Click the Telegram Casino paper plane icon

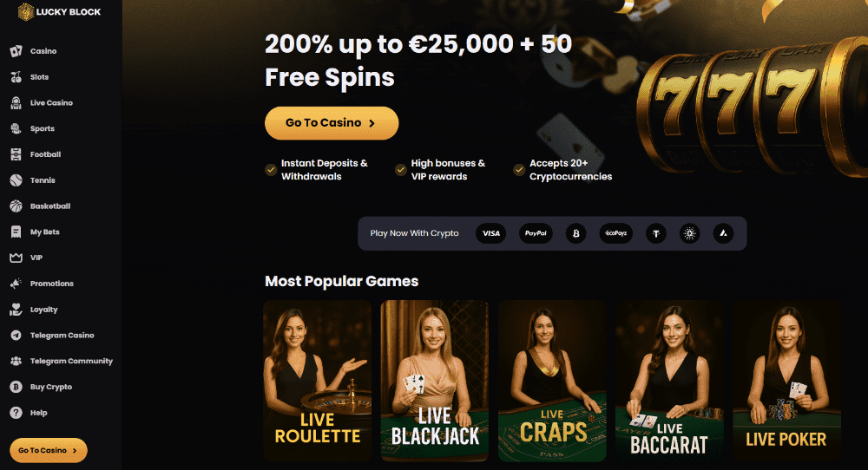coord(16,335)
